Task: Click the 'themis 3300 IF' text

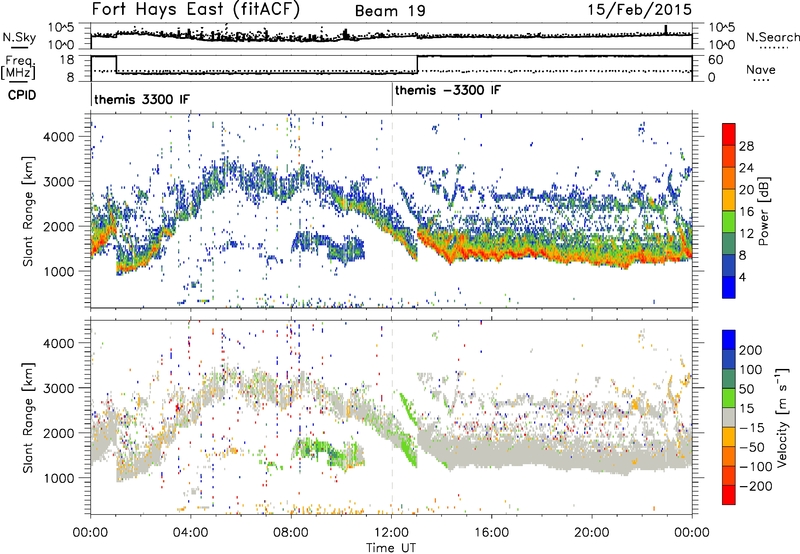Action: (141, 99)
